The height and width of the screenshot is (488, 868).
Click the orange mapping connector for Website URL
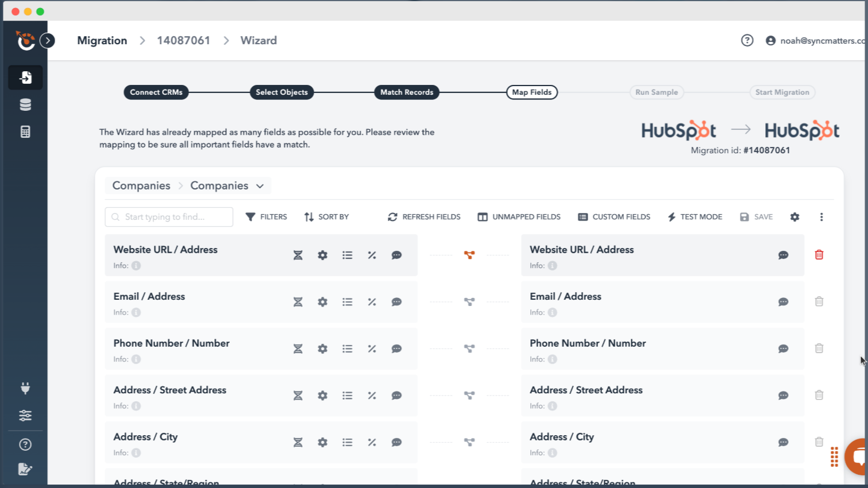469,255
